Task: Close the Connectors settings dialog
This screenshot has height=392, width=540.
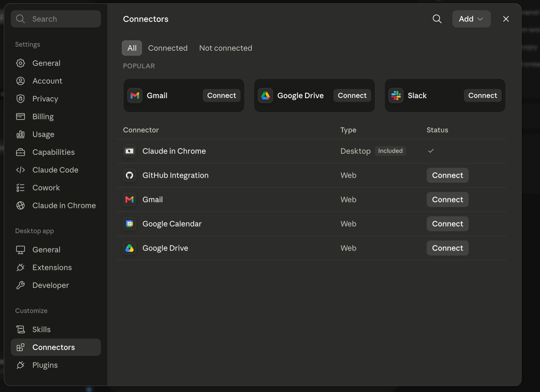Action: tap(506, 19)
